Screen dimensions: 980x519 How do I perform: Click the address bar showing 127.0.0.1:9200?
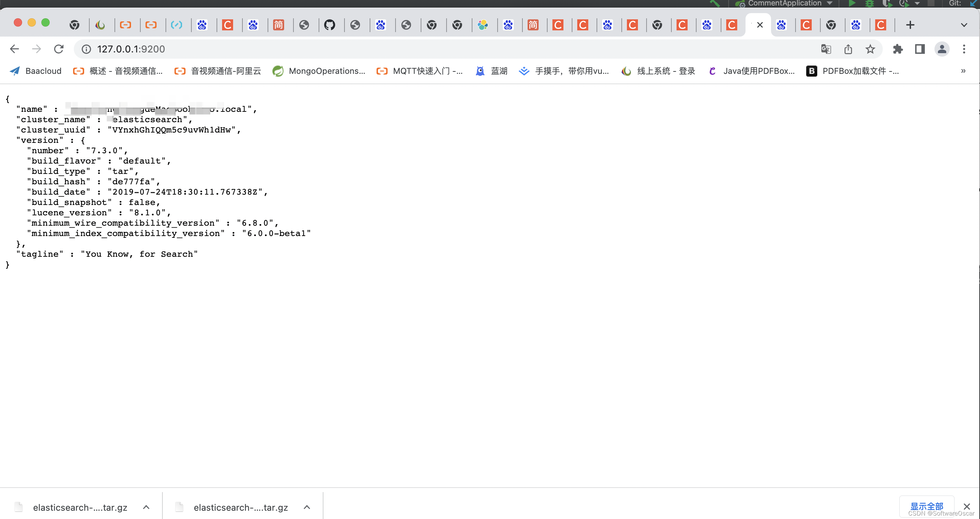point(380,49)
